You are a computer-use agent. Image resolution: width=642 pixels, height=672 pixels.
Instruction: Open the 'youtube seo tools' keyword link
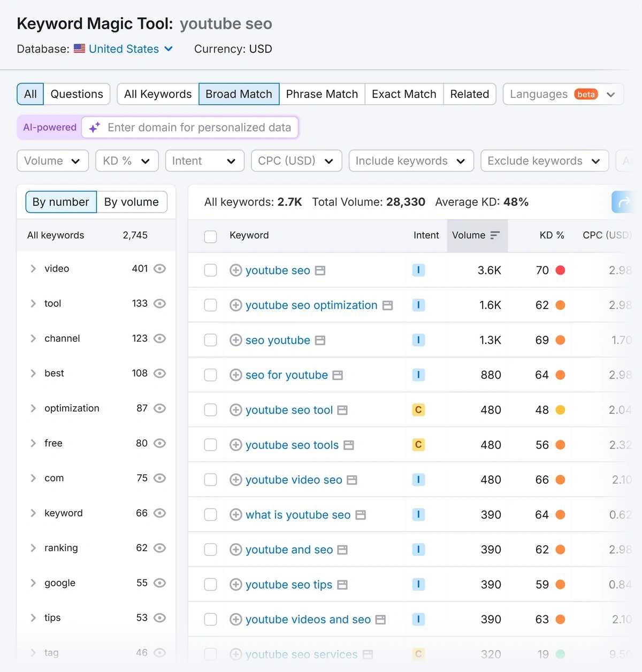click(x=292, y=445)
